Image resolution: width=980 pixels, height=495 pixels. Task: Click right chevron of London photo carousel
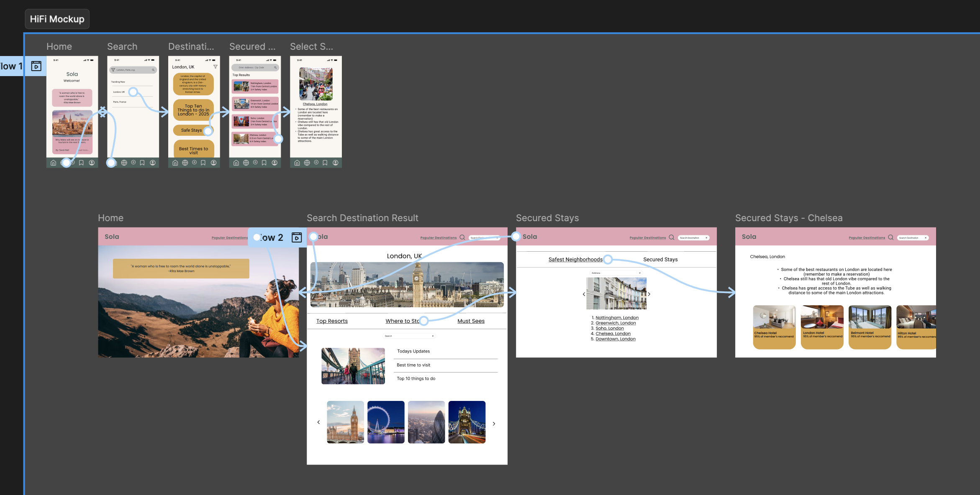494,424
